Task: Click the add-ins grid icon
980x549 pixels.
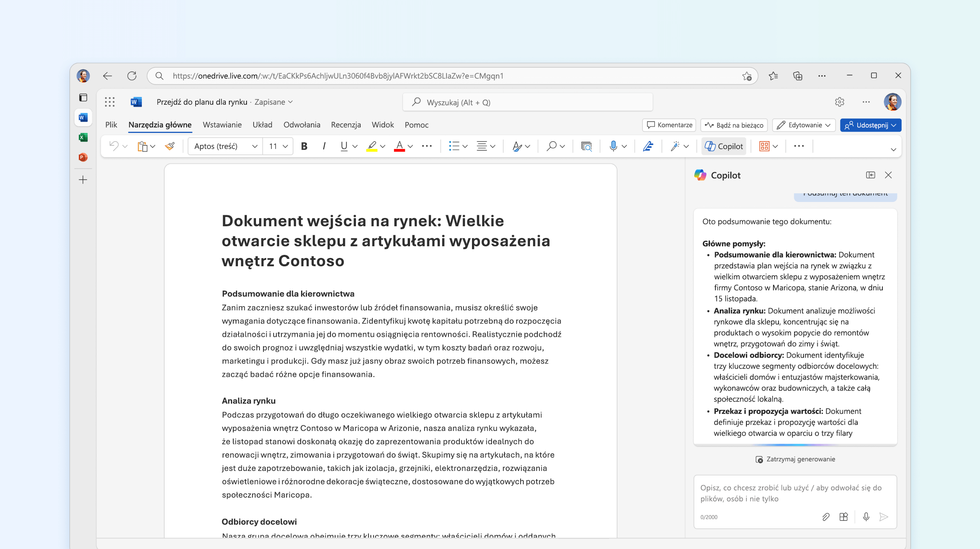Action: [x=764, y=146]
